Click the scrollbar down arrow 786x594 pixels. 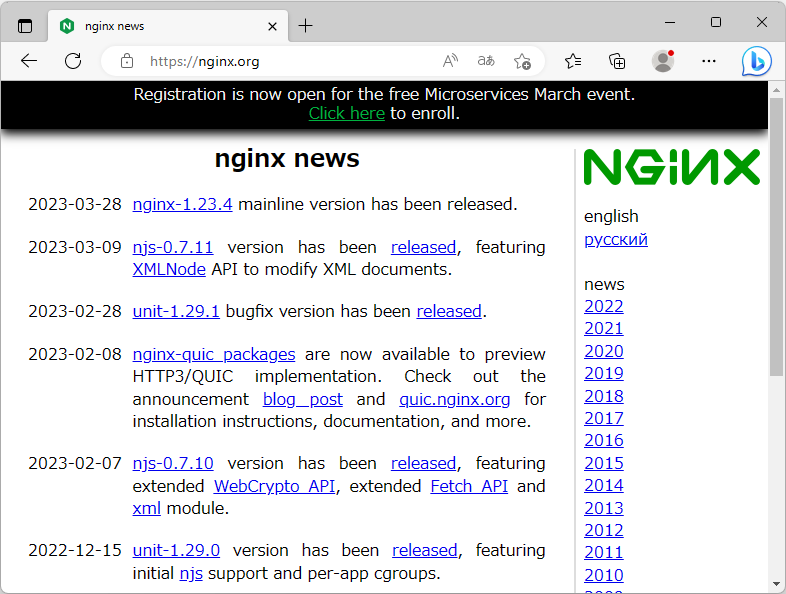coord(776,584)
